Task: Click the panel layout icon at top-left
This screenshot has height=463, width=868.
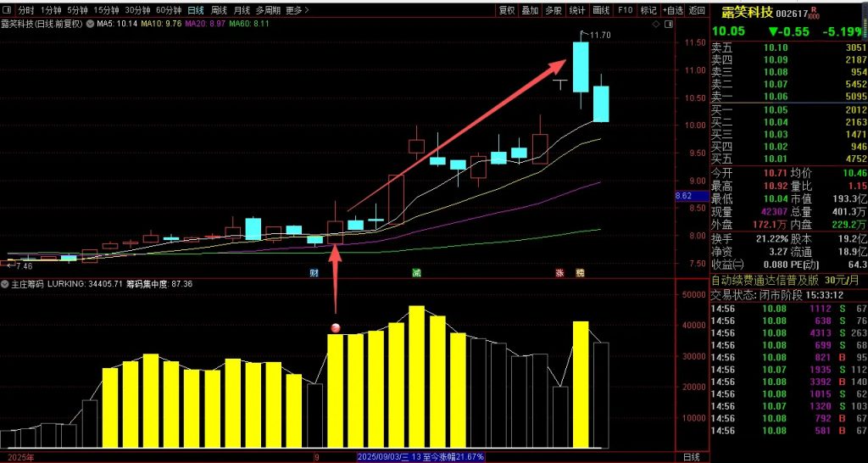Action: pyautogui.click(x=8, y=11)
